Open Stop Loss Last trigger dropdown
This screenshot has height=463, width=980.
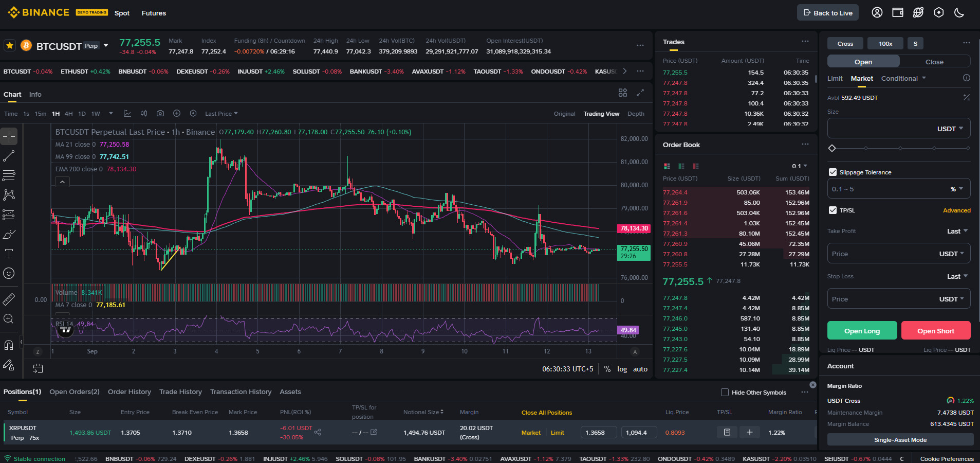tap(957, 276)
